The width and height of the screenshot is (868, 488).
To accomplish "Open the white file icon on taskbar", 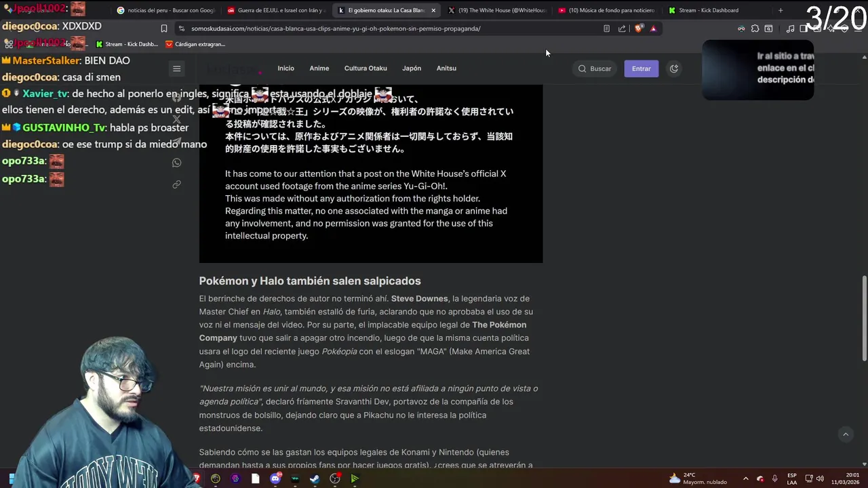I will point(255,479).
